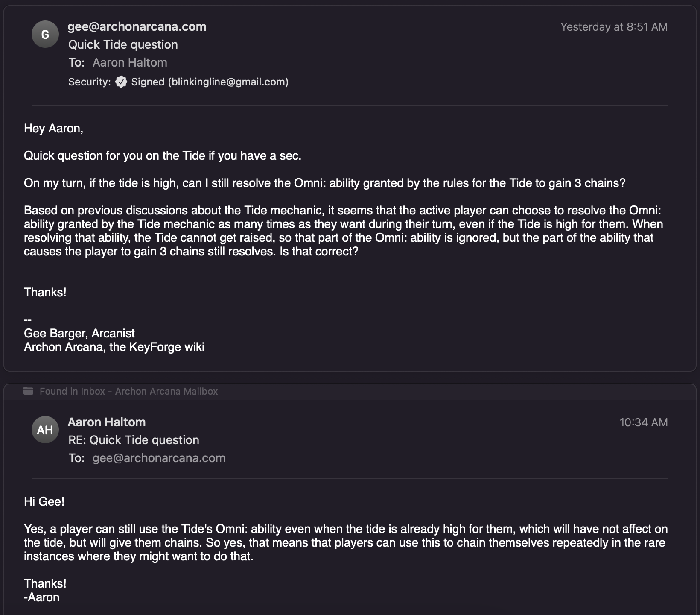Click the Gee Barger, Arcanist signature line

(79, 333)
